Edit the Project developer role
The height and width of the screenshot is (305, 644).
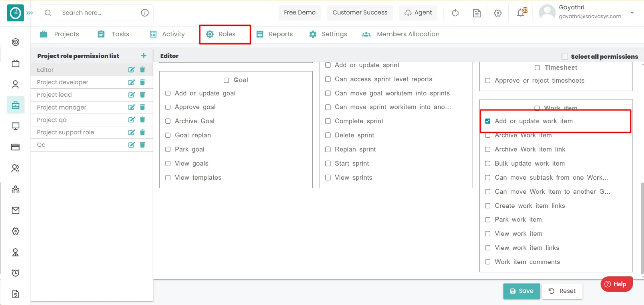coord(131,82)
